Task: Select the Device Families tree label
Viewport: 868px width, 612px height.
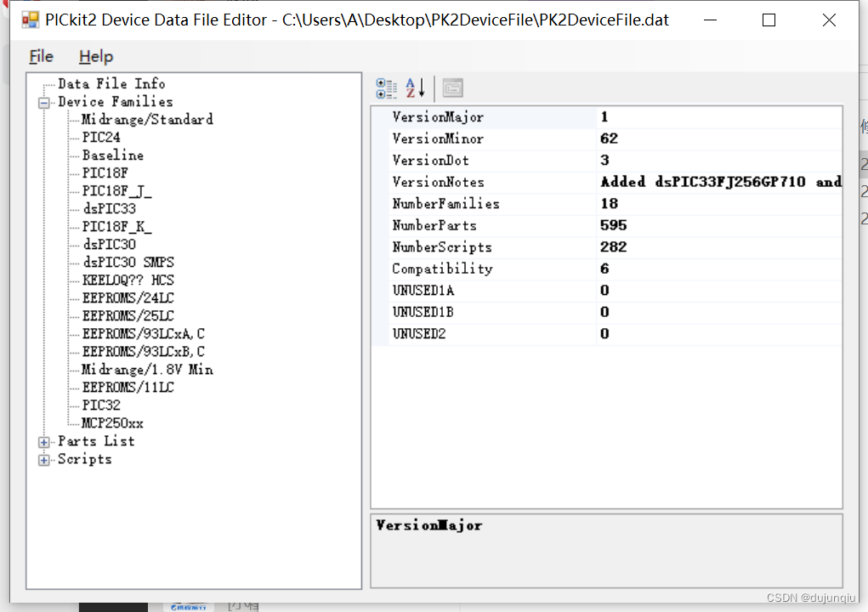Action: (115, 102)
